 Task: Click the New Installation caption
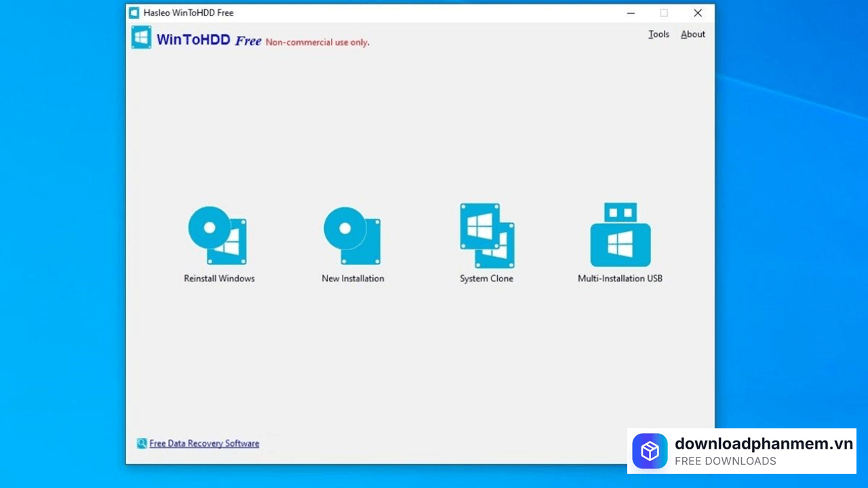coord(352,278)
